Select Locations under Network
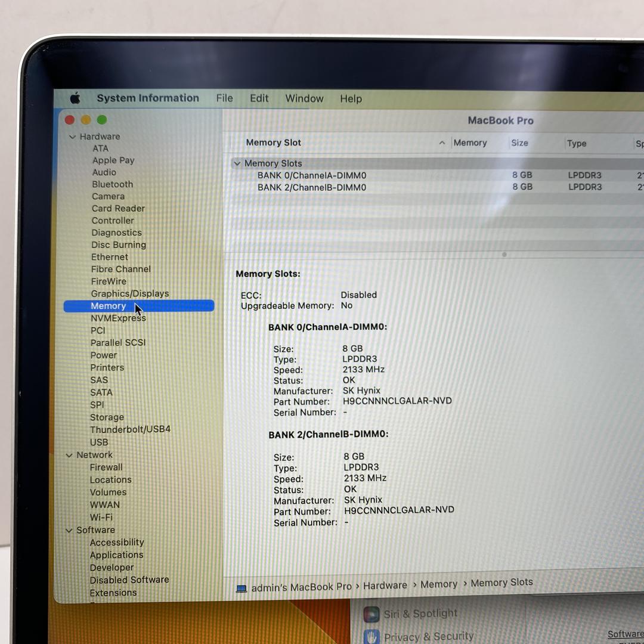Image resolution: width=644 pixels, height=644 pixels. 111,479
